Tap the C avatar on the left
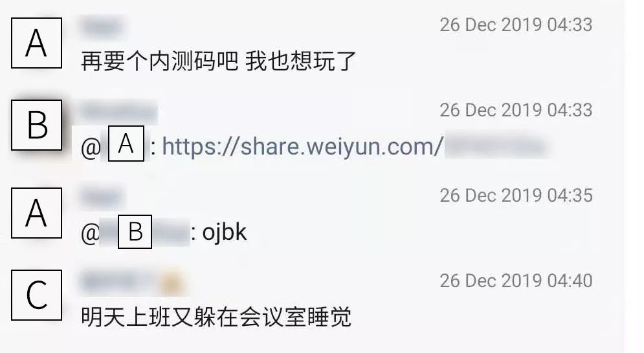This screenshot has width=644, height=353. point(36,295)
